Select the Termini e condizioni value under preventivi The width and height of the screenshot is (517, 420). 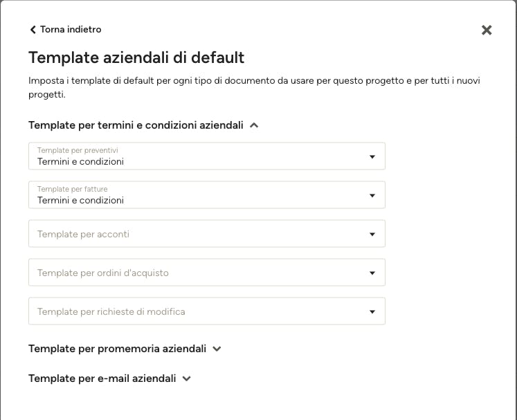(x=80, y=161)
